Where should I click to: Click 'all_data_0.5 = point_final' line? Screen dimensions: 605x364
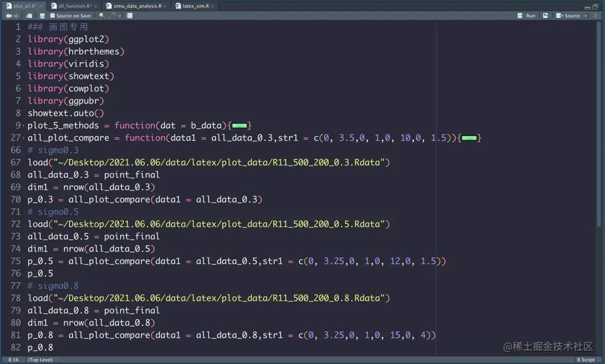94,237
